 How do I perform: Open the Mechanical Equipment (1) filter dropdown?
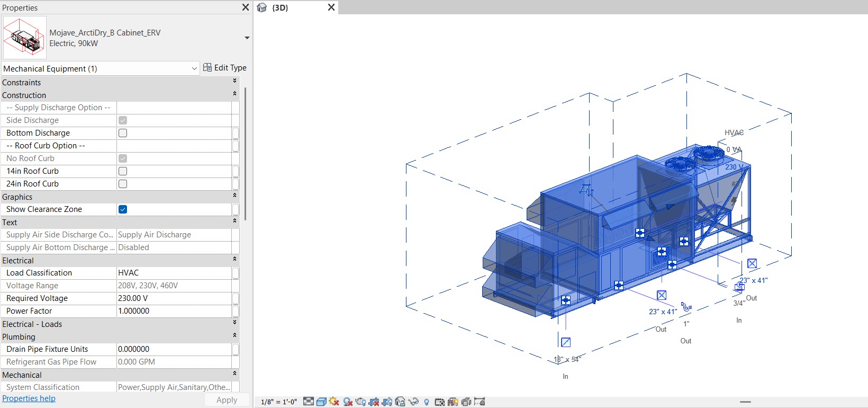pos(101,68)
